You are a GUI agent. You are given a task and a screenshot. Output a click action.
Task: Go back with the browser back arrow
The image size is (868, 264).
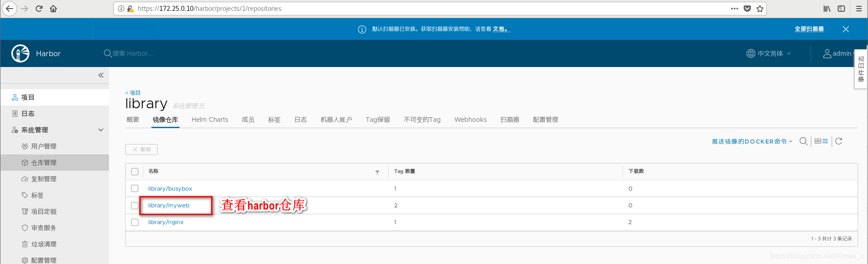[9, 9]
